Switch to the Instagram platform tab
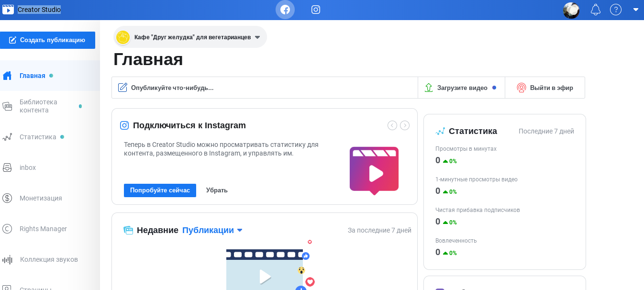The height and width of the screenshot is (290, 644). (316, 10)
